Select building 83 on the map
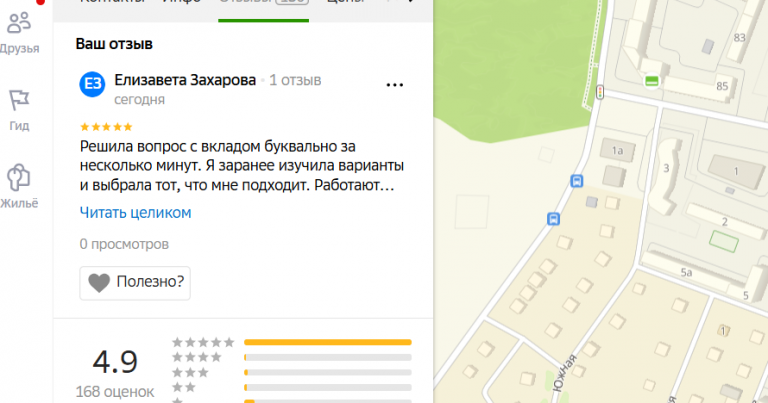The width and height of the screenshot is (768, 403). (740, 38)
